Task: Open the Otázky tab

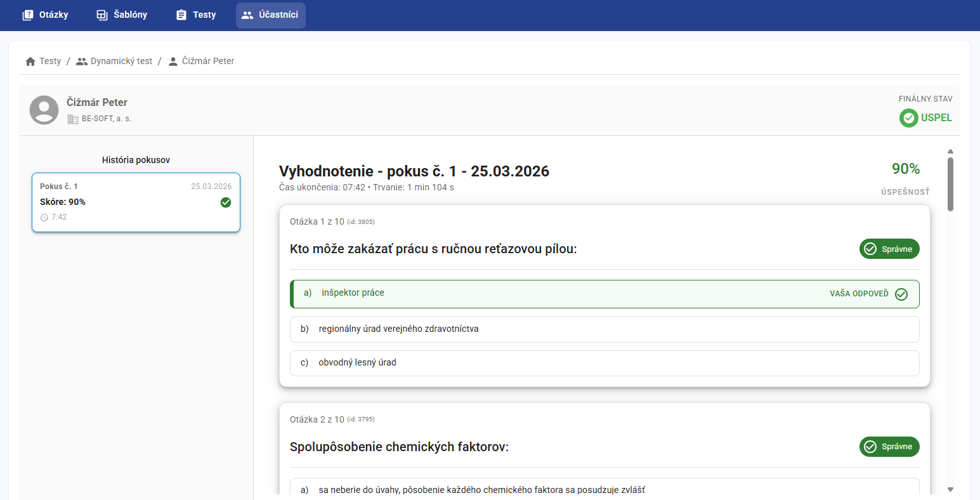Action: pyautogui.click(x=45, y=15)
